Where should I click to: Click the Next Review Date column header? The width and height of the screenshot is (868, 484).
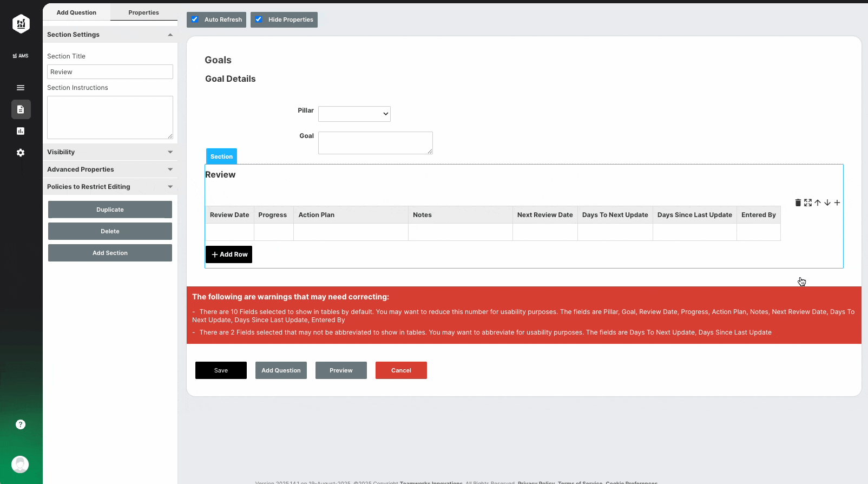click(x=545, y=215)
